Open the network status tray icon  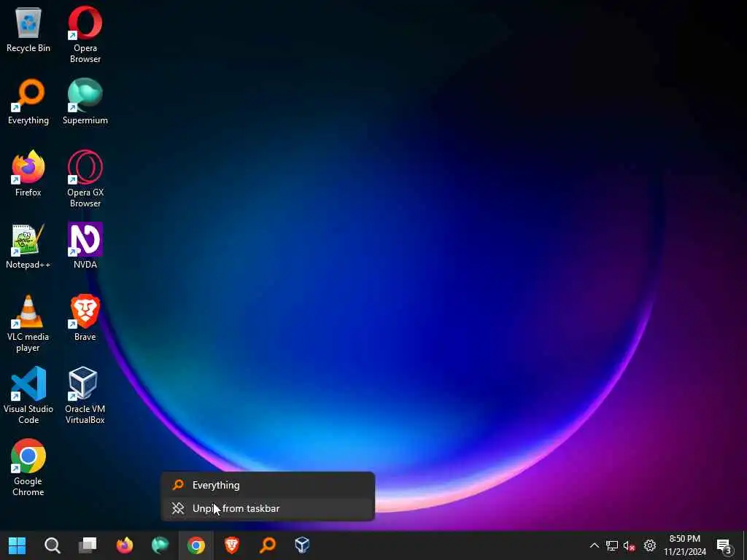pos(612,545)
